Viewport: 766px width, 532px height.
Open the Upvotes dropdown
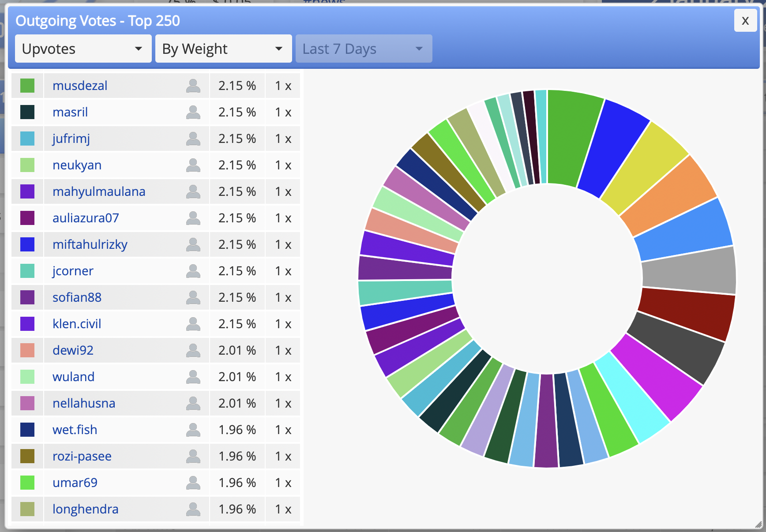[83, 49]
